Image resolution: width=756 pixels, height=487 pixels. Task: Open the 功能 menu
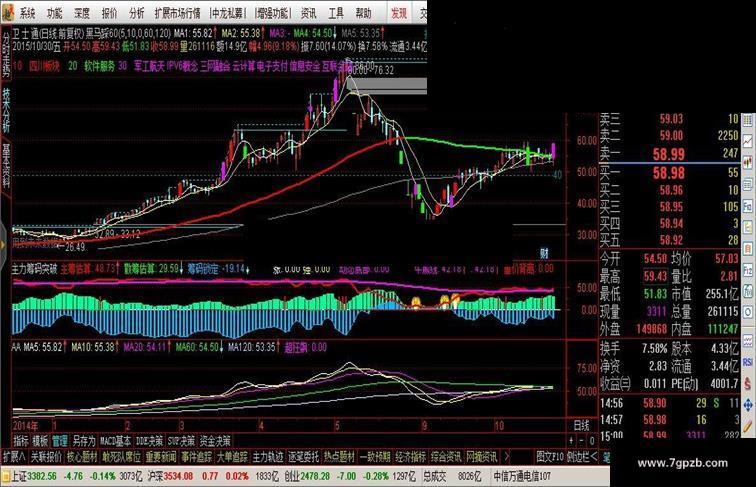point(54,13)
